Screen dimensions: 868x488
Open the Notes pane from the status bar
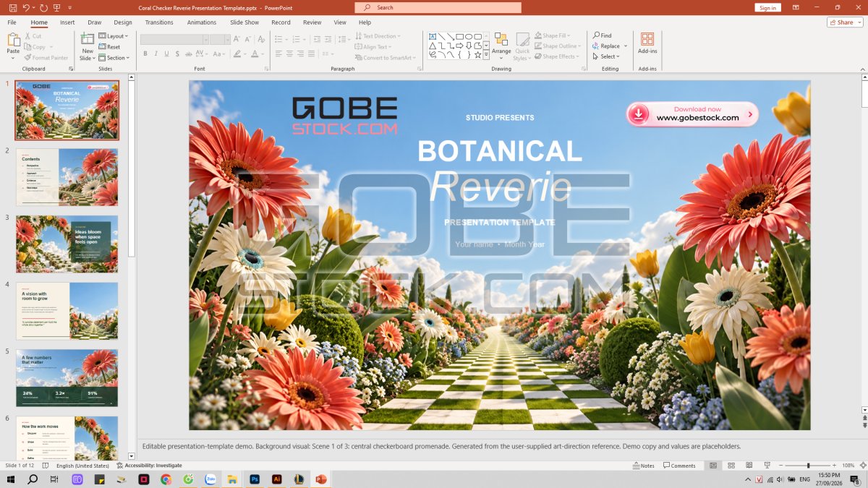point(643,466)
